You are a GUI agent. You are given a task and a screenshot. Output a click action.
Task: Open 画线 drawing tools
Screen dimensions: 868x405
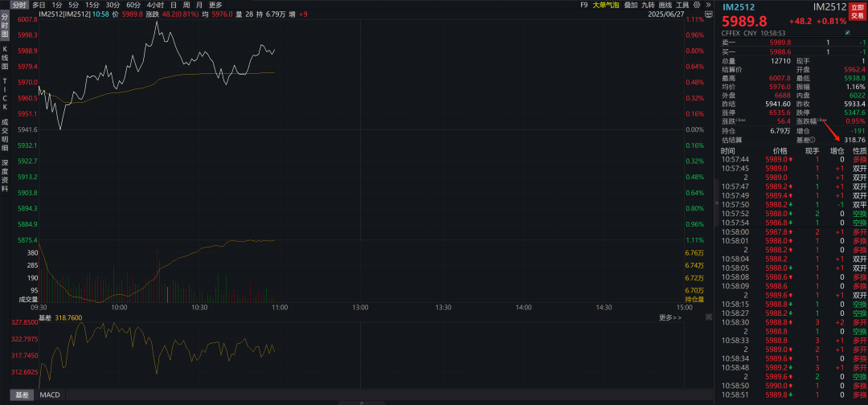point(665,5)
